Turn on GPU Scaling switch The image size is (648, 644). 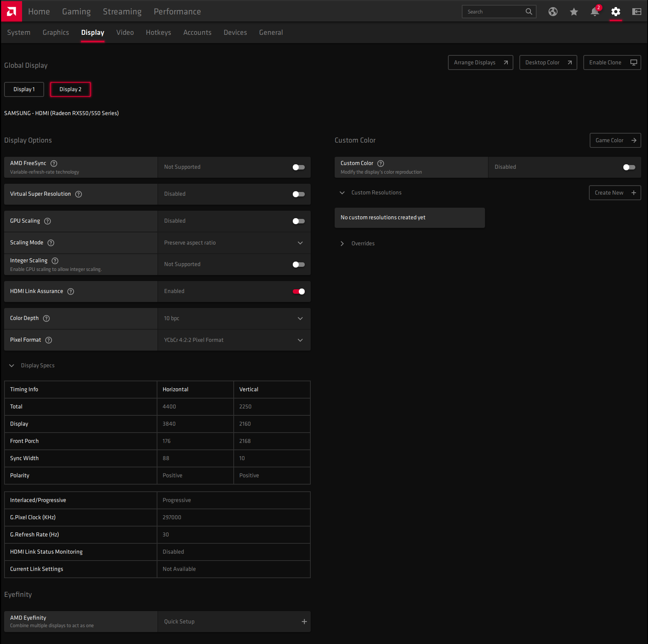point(298,221)
